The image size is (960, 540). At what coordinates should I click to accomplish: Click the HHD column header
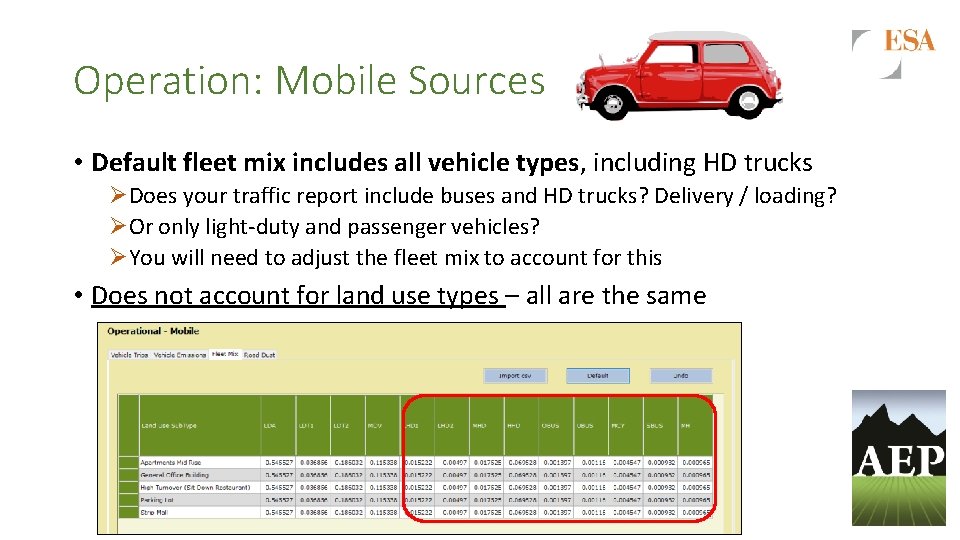[522, 426]
